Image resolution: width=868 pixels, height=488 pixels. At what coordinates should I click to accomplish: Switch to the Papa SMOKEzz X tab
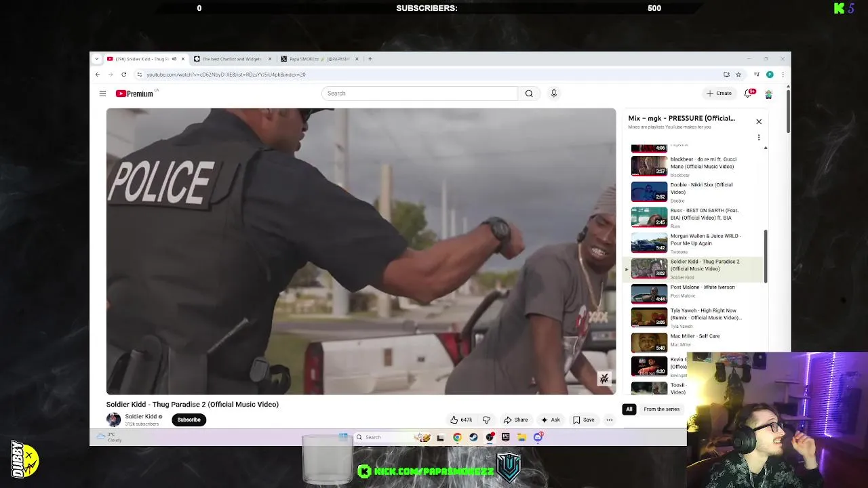[x=319, y=59]
